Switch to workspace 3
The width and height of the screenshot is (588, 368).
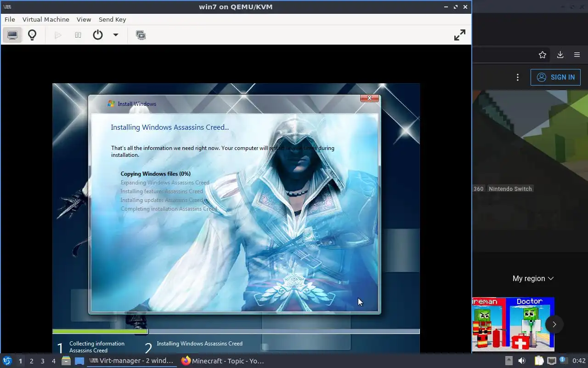(x=43, y=361)
